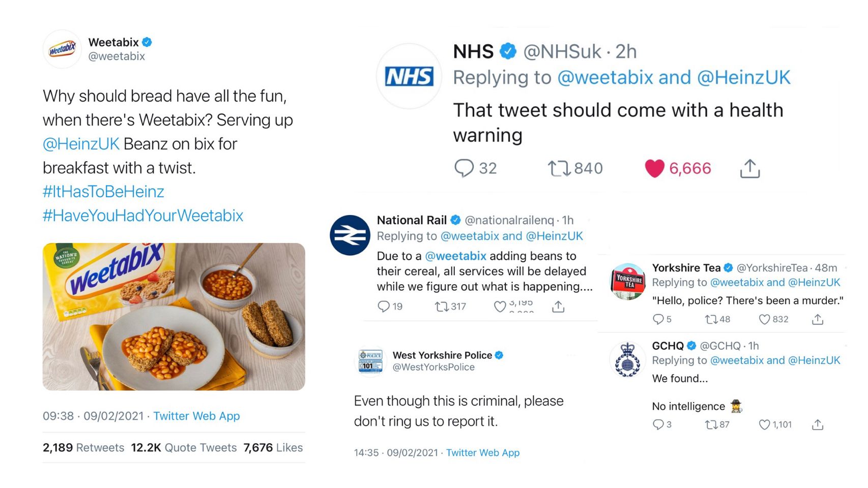View the 12.2K Quote Tweets
Viewport: 868px width, 488px height.
click(x=184, y=447)
